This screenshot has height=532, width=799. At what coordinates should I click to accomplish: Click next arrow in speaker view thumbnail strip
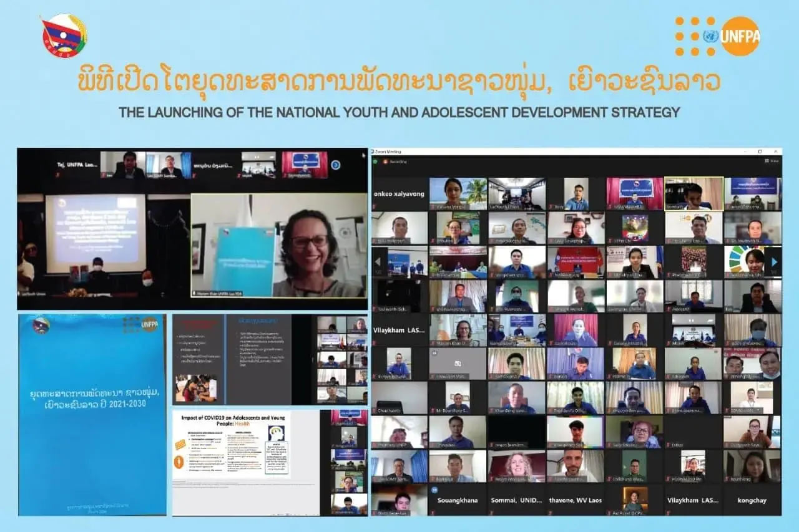coord(336,165)
